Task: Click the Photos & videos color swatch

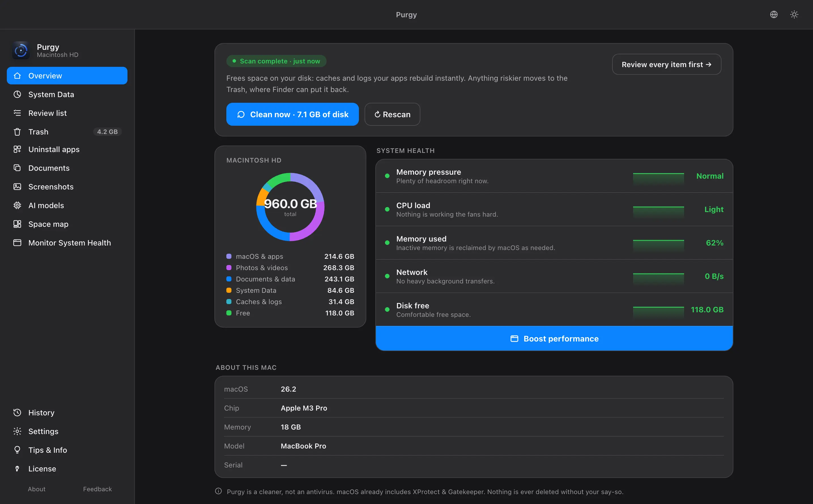Action: pos(229,268)
